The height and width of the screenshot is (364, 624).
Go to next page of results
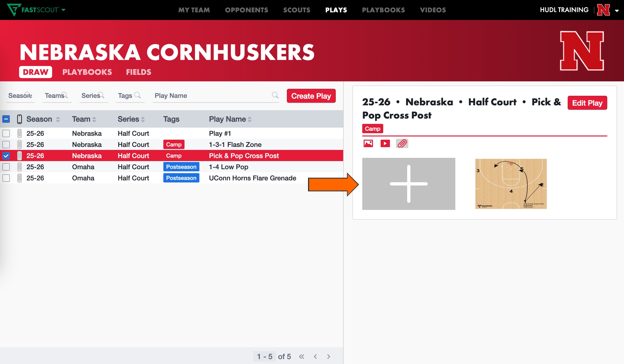pyautogui.click(x=329, y=357)
